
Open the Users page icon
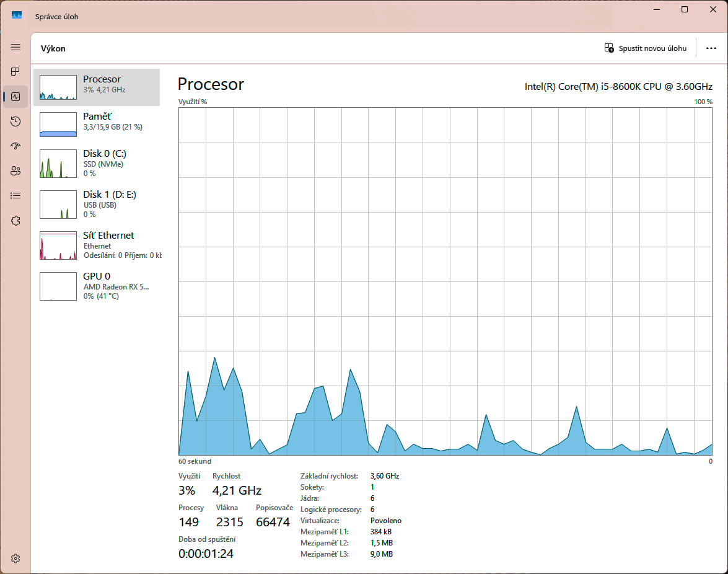pyautogui.click(x=15, y=171)
